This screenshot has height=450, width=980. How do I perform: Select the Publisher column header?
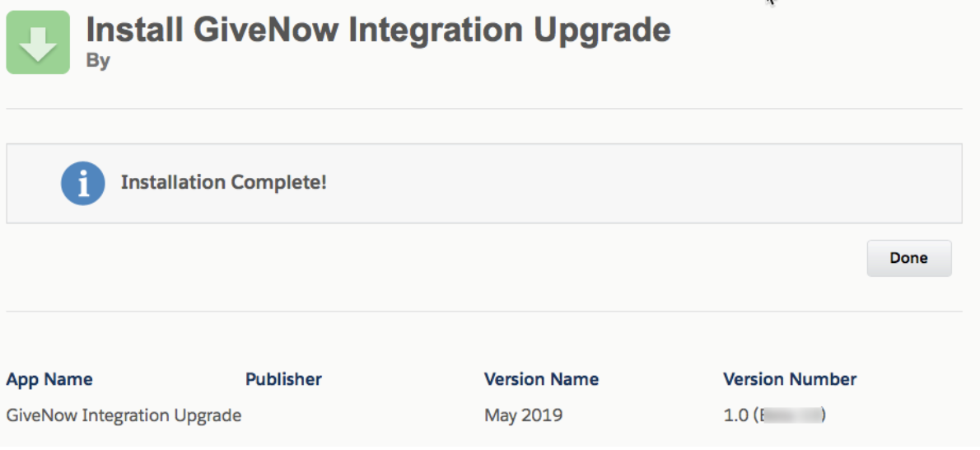[x=283, y=379]
